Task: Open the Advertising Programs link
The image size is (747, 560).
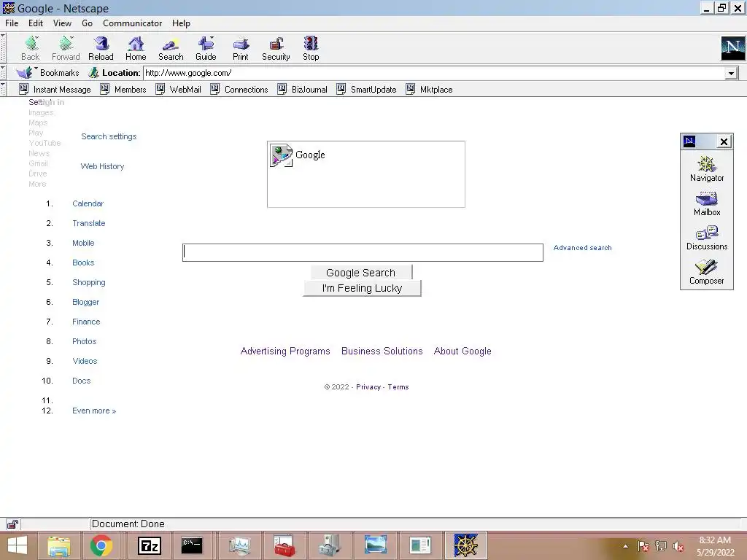Action: pos(285,351)
